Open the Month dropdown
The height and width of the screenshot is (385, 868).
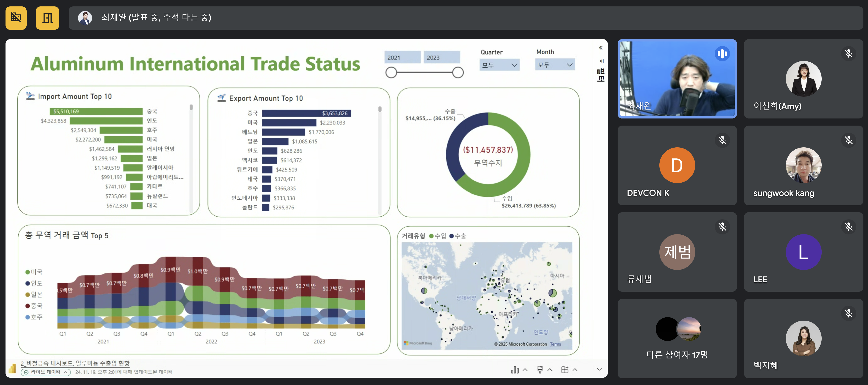pos(555,65)
